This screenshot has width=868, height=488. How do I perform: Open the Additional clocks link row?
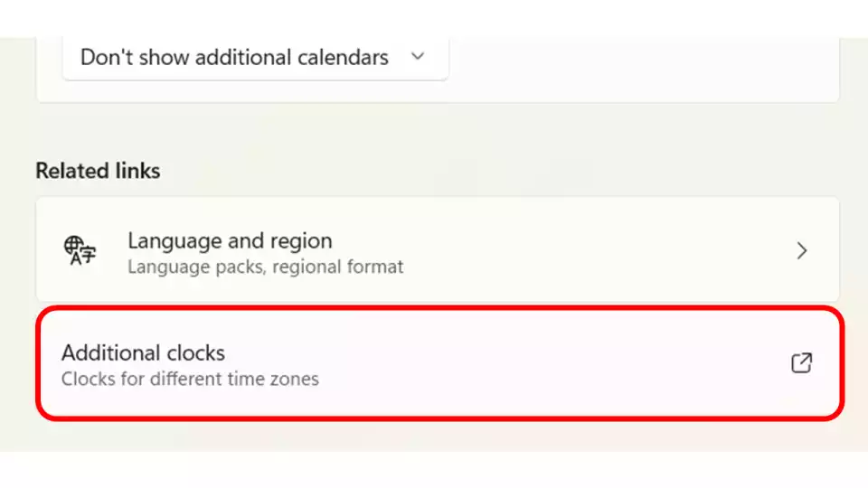point(439,363)
